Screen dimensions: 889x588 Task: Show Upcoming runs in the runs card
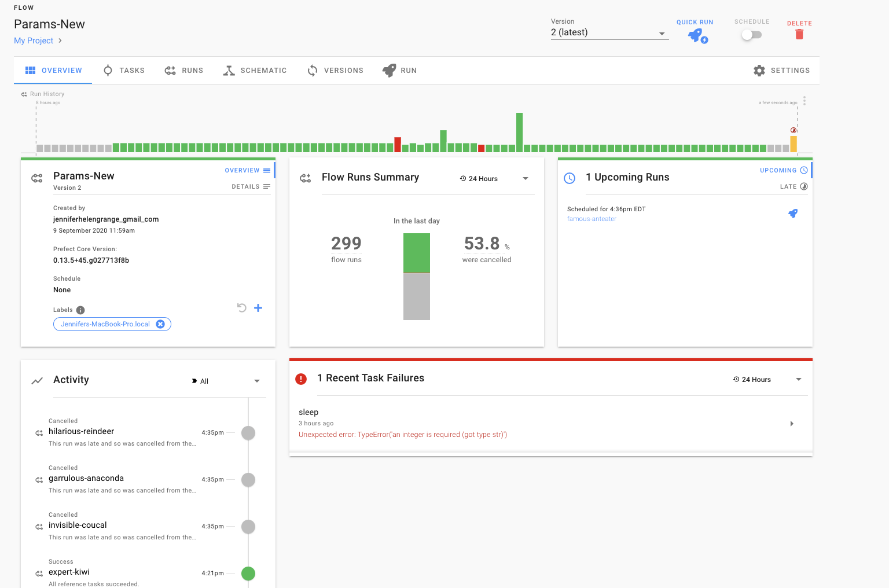tap(784, 170)
